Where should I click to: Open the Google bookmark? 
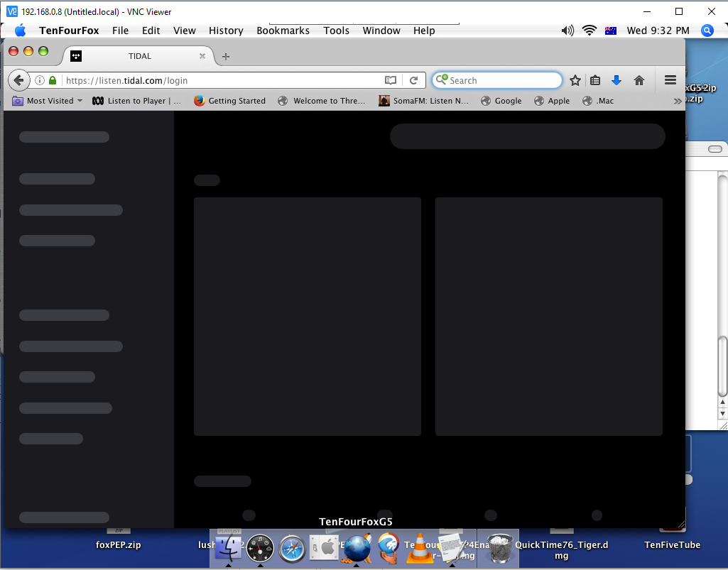coord(501,101)
